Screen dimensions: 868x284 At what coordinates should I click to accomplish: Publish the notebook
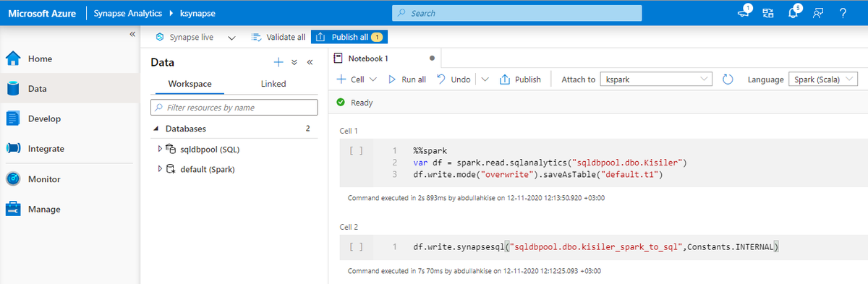[x=521, y=79]
